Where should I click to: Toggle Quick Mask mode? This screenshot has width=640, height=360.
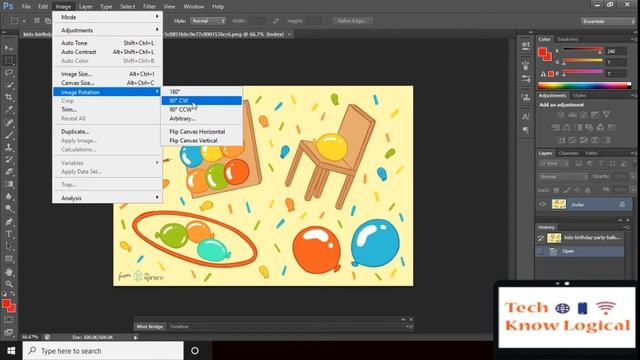[9, 320]
